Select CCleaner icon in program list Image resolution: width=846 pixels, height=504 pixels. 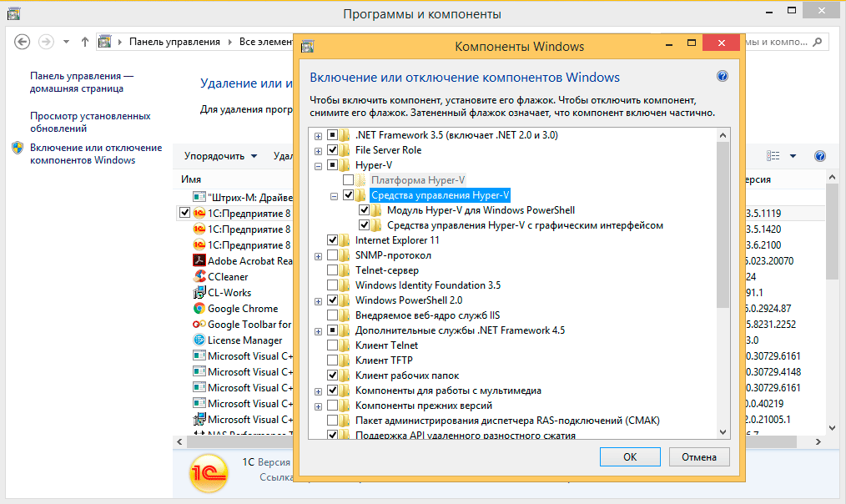[x=199, y=276]
